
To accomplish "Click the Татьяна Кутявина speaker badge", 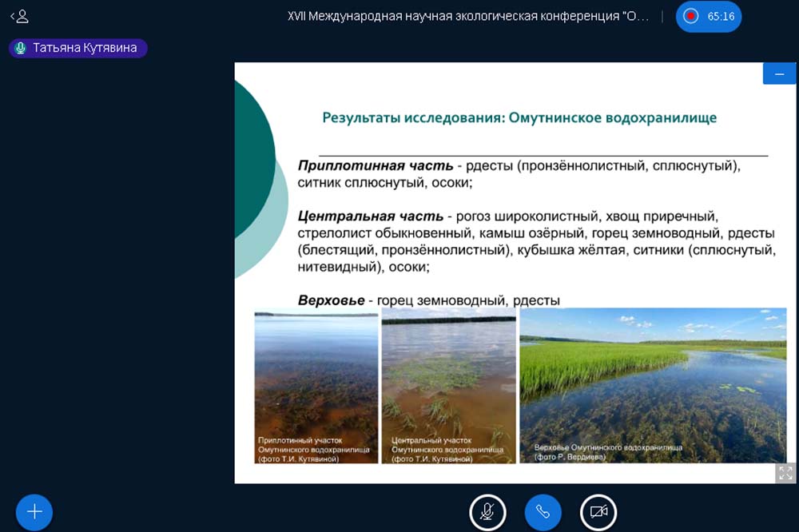I will 78,48.
